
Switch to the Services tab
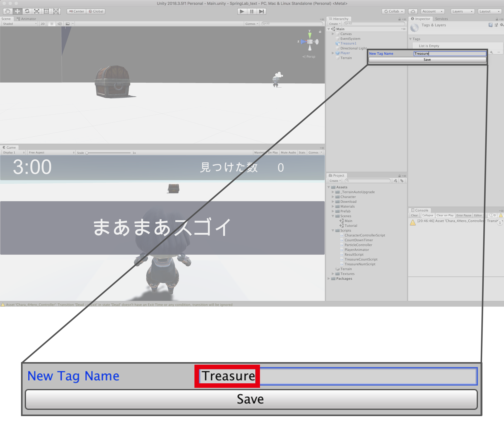[442, 19]
